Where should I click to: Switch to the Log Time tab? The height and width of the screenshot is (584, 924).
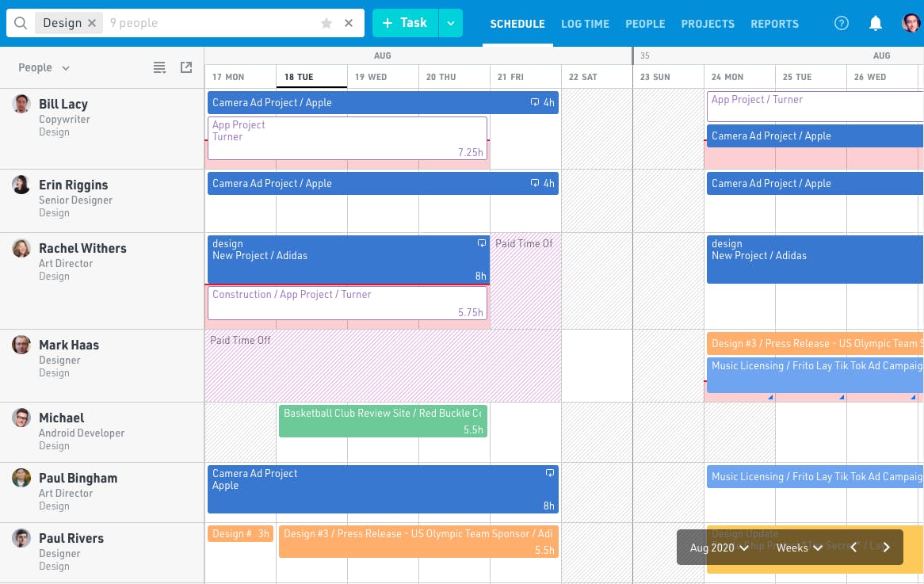pyautogui.click(x=585, y=24)
